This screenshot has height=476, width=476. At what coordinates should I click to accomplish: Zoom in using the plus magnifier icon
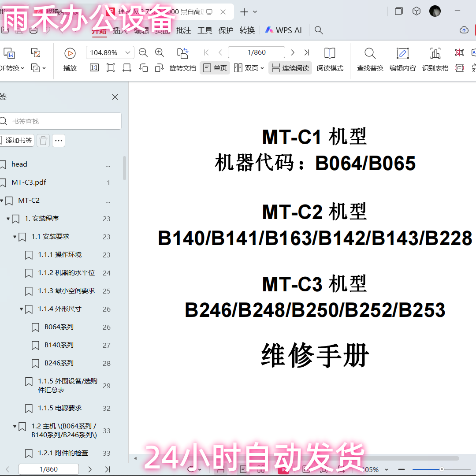click(160, 52)
